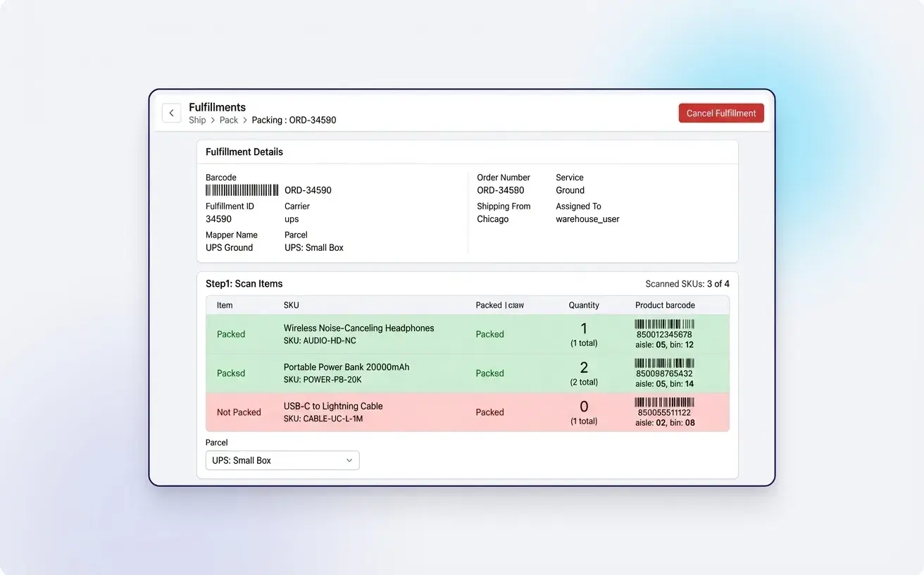Click the Fulfillment Details section header
The height and width of the screenshot is (575, 924).
click(x=244, y=152)
